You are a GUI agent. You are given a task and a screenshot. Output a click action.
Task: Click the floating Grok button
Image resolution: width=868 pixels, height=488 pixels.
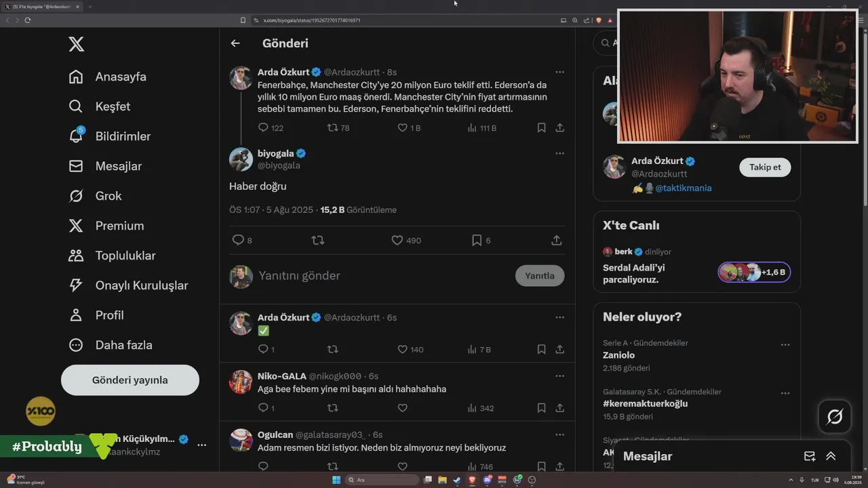[x=835, y=417]
